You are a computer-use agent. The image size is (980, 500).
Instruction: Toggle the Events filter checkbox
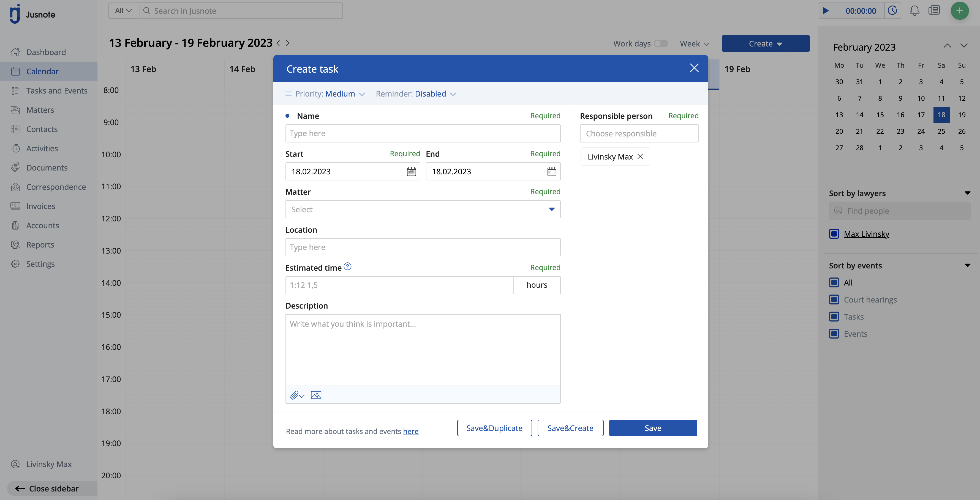click(834, 334)
